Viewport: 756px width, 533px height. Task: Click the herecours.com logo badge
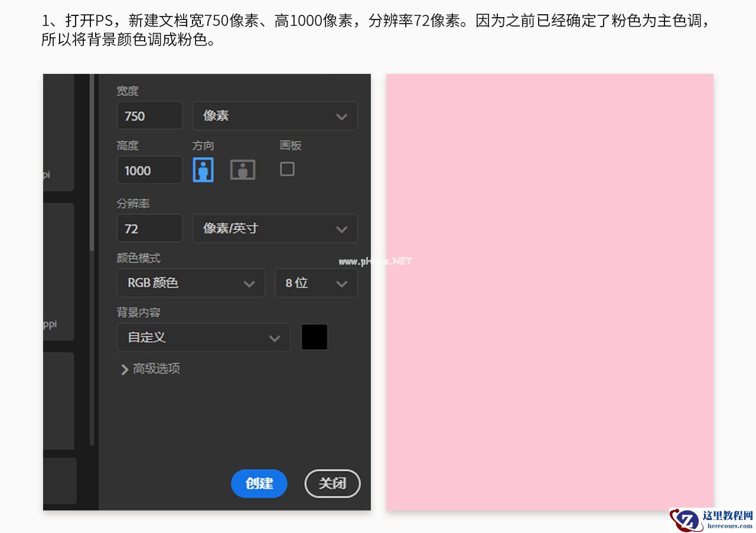[x=711, y=520]
